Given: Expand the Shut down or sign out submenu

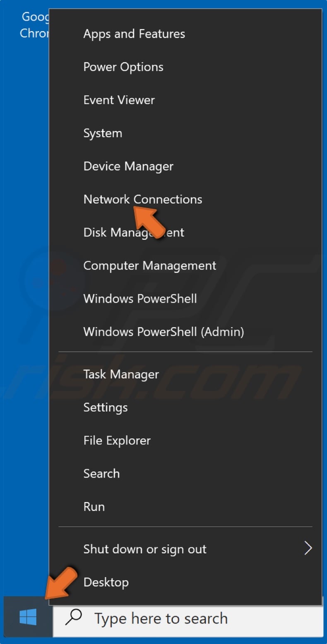Looking at the screenshot, I should (145, 549).
